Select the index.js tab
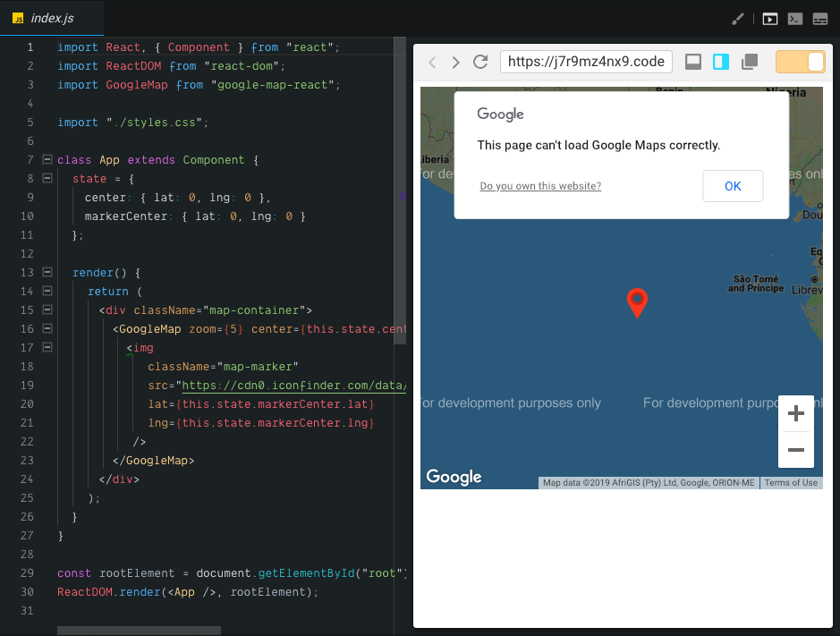This screenshot has height=636, width=840. pos(51,16)
